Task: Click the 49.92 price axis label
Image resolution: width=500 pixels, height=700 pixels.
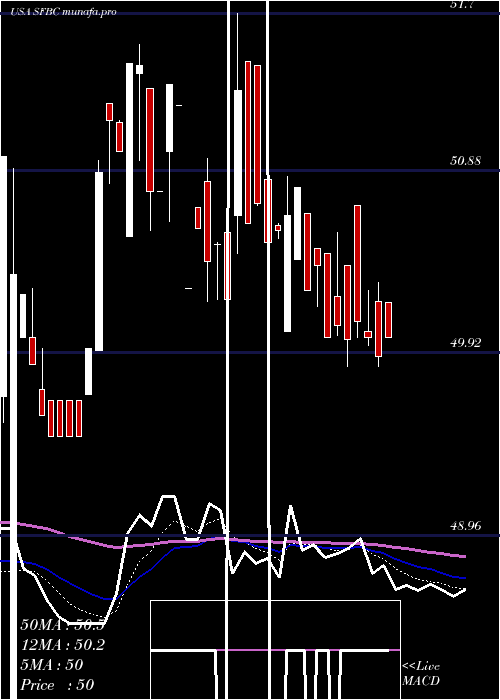Action: pos(466,343)
